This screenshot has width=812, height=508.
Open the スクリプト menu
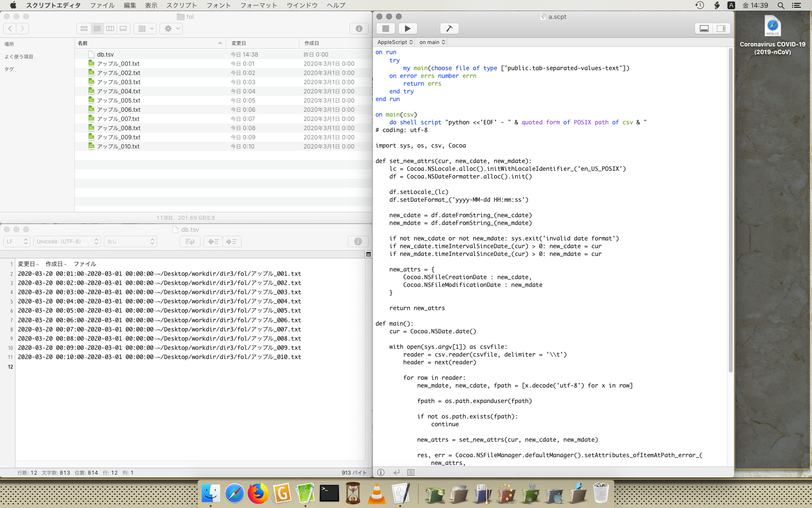pyautogui.click(x=181, y=5)
